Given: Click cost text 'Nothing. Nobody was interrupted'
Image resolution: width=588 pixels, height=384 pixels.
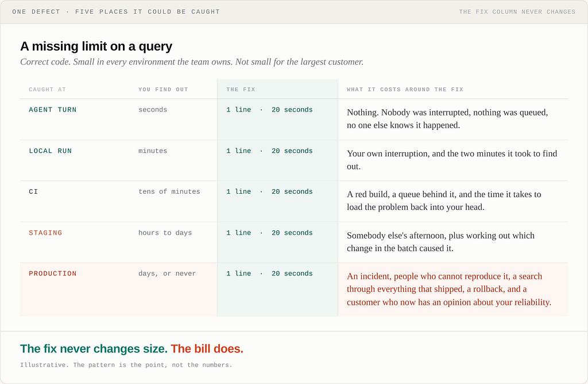Looking at the screenshot, I should click(x=447, y=118).
